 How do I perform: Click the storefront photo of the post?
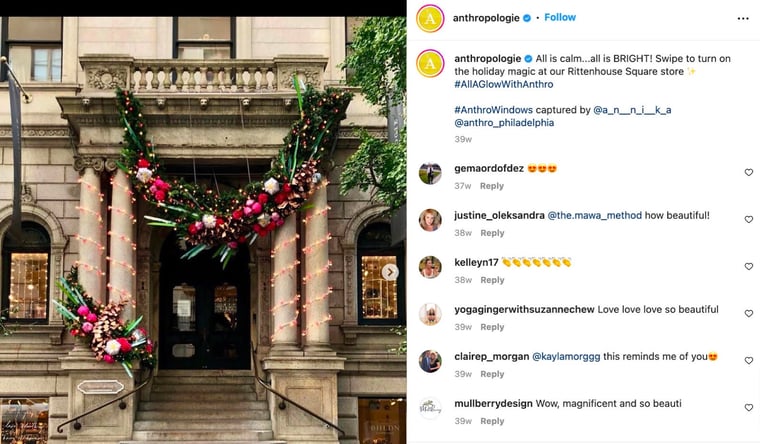[x=203, y=230]
